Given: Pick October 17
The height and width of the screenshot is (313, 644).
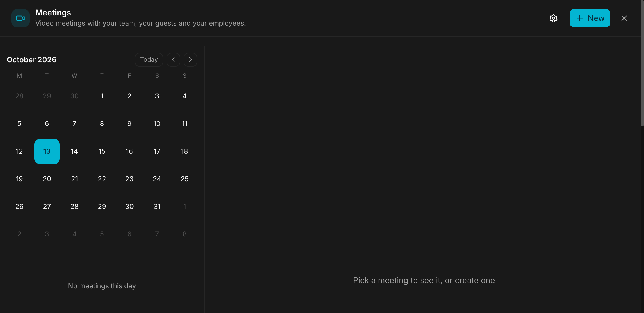Looking at the screenshot, I should click(157, 151).
